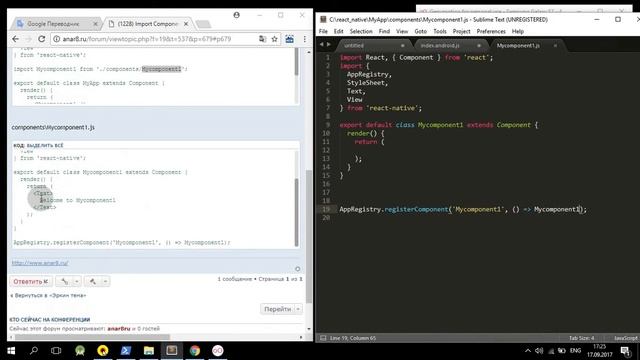This screenshot has height=360, width=640.
Task: Click the Ответить reply button
Action: (x=31, y=282)
